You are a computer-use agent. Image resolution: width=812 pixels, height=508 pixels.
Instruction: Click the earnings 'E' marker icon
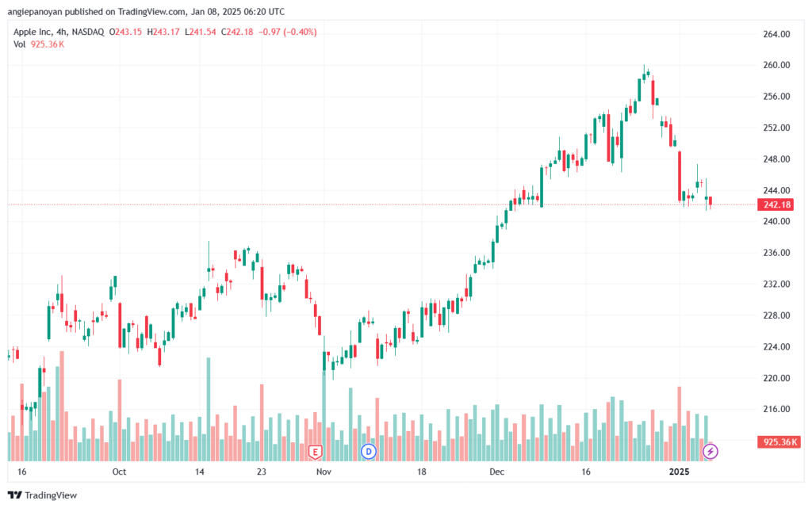[315, 452]
